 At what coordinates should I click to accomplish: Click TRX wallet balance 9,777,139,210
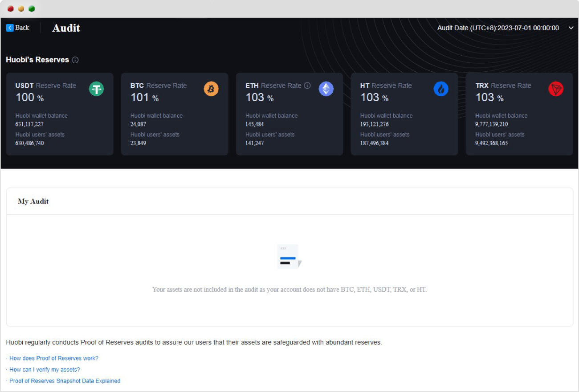point(492,124)
